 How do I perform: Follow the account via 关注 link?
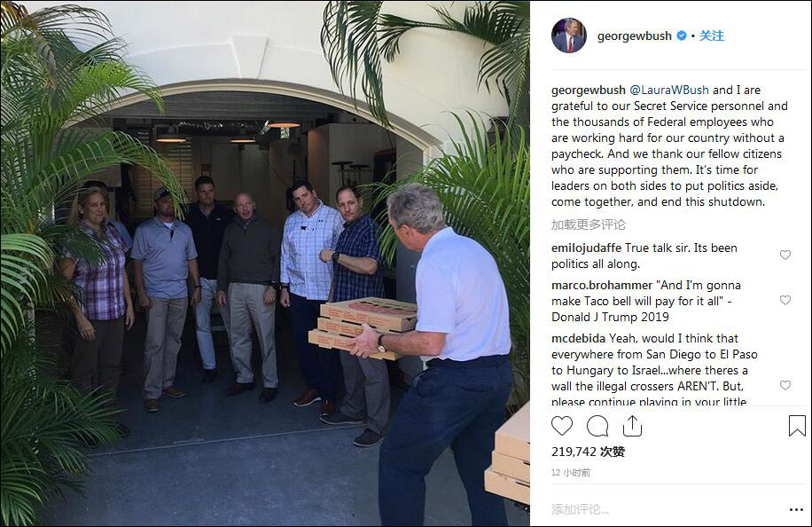click(x=712, y=35)
